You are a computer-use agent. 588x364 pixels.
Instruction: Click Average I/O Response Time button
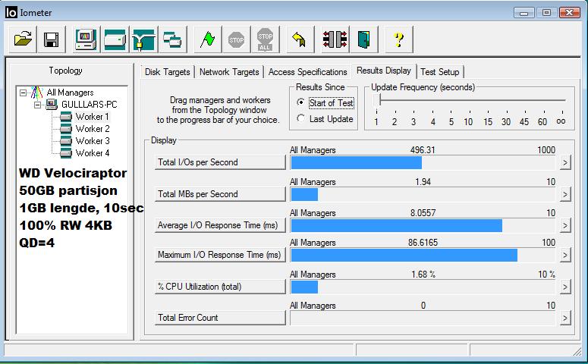(x=220, y=225)
